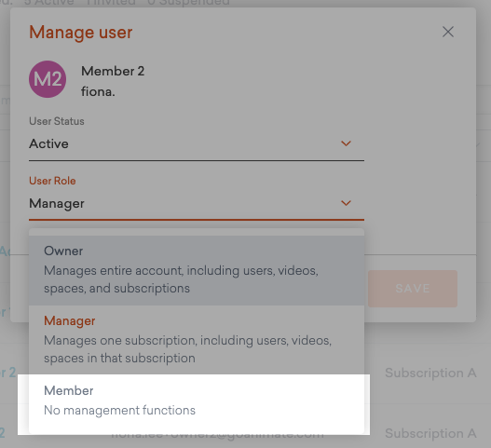Collapse the User Role chevron arrow
Viewport: 491px width, 448px height.
click(x=346, y=203)
